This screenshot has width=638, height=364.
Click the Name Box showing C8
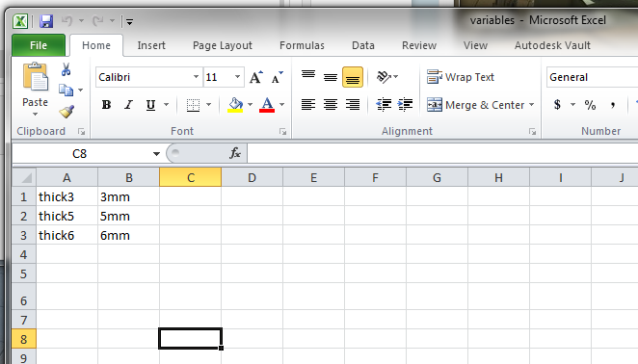(81, 154)
